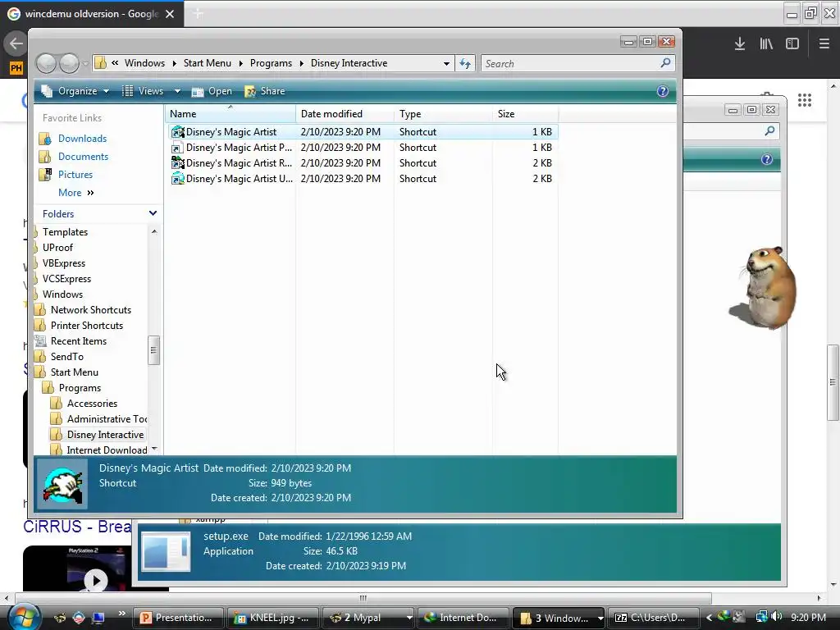Screen dimensions: 840x630
Task: Open the Firefox hamburger menu
Action: 824,43
